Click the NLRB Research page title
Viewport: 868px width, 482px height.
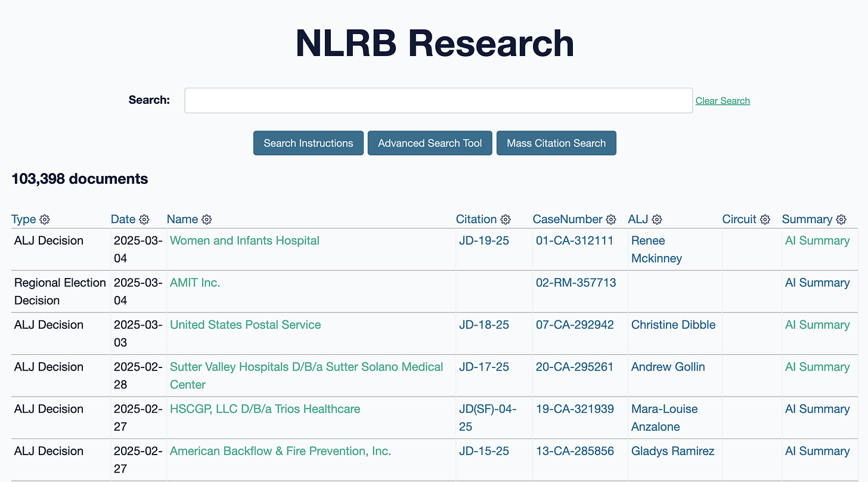435,44
